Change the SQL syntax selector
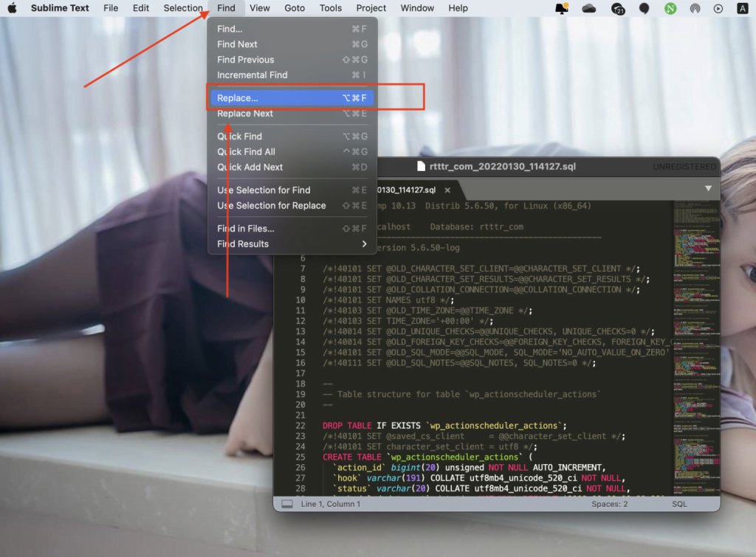Image resolution: width=756 pixels, height=557 pixels. coord(679,504)
